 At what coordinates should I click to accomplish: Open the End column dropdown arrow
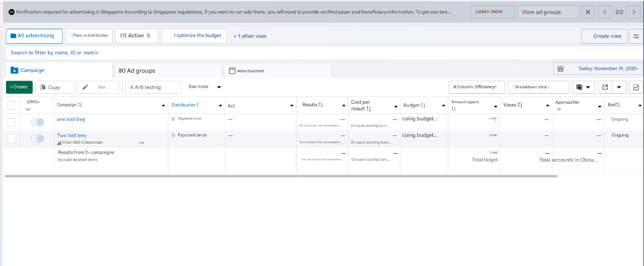[640, 106]
